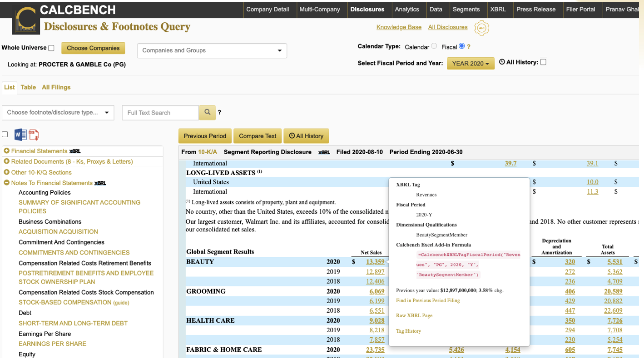Viewport: 644px width, 360px height.
Task: Check the All History checkbox
Action: pos(543,62)
